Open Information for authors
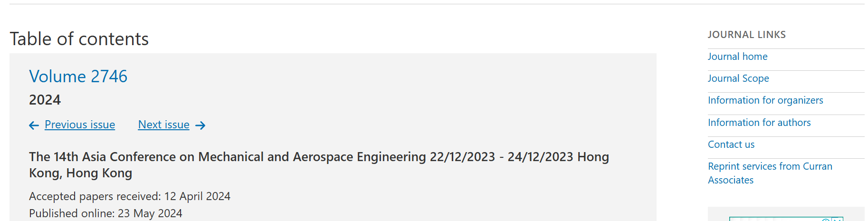The height and width of the screenshot is (221, 868). click(759, 123)
